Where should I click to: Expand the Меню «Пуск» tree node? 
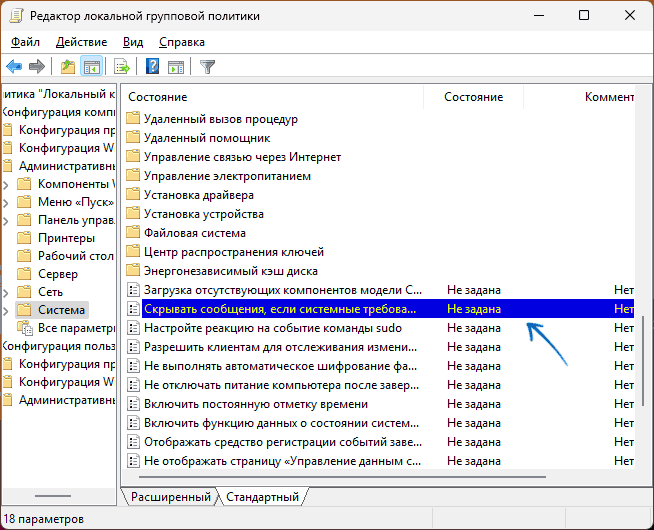coord(6,202)
